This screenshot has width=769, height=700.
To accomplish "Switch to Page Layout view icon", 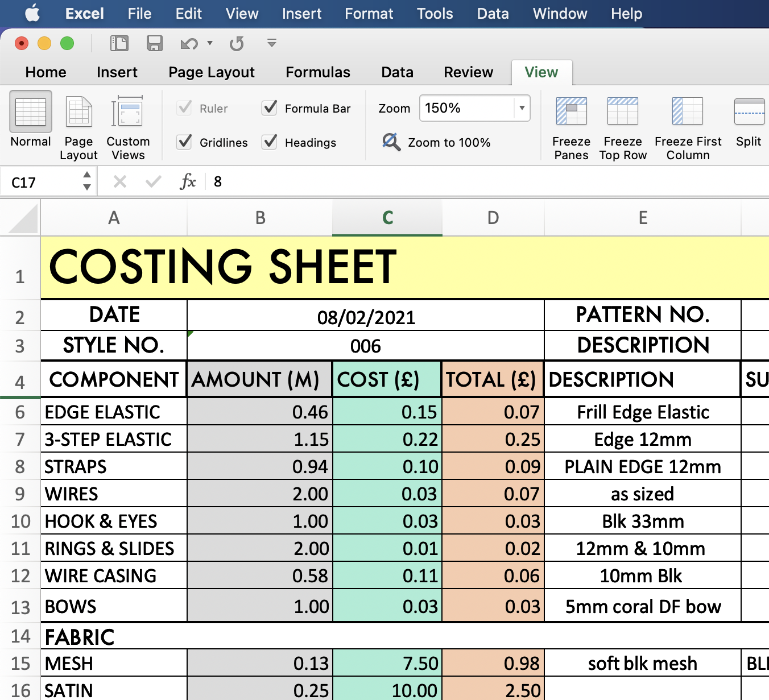I will point(79,111).
